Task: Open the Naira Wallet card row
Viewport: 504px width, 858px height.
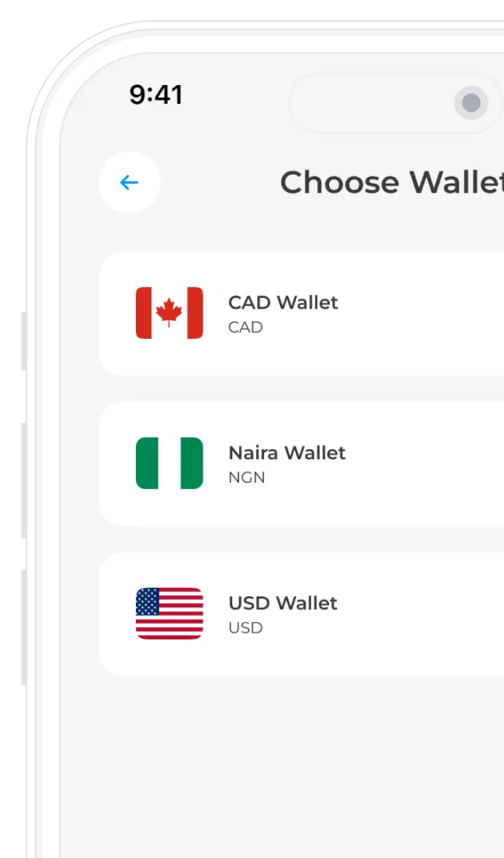Action: pyautogui.click(x=301, y=464)
